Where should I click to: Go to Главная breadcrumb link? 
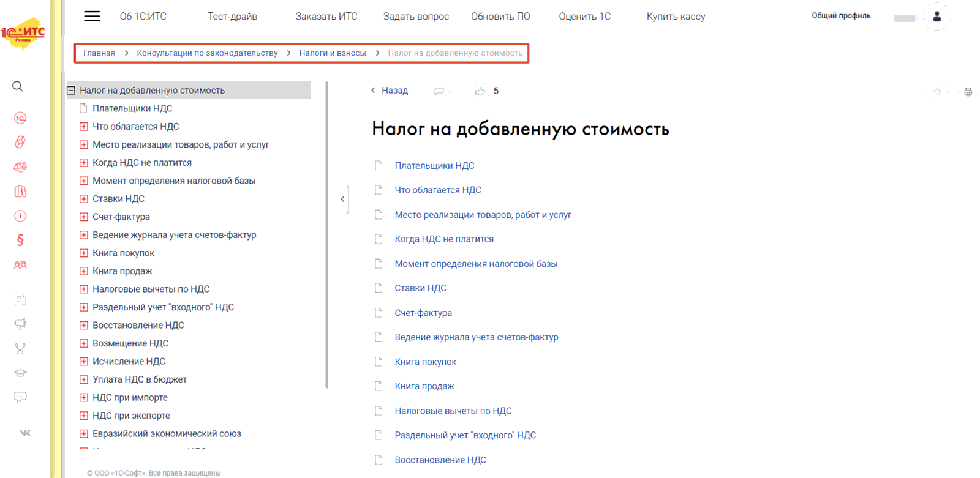[99, 53]
